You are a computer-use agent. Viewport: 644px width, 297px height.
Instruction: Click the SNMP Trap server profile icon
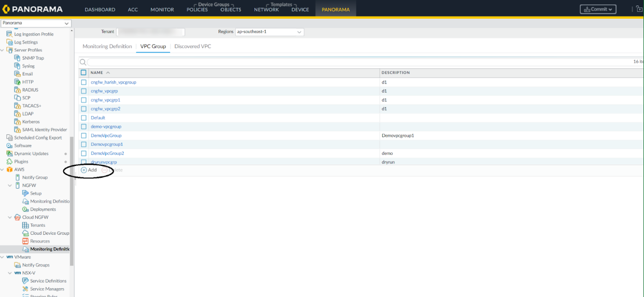18,58
